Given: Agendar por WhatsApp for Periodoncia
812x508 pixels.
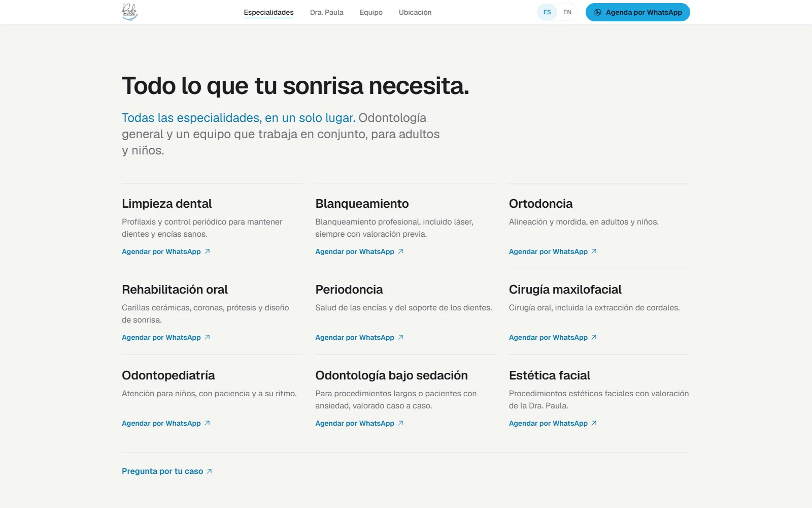Looking at the screenshot, I should tap(359, 337).
